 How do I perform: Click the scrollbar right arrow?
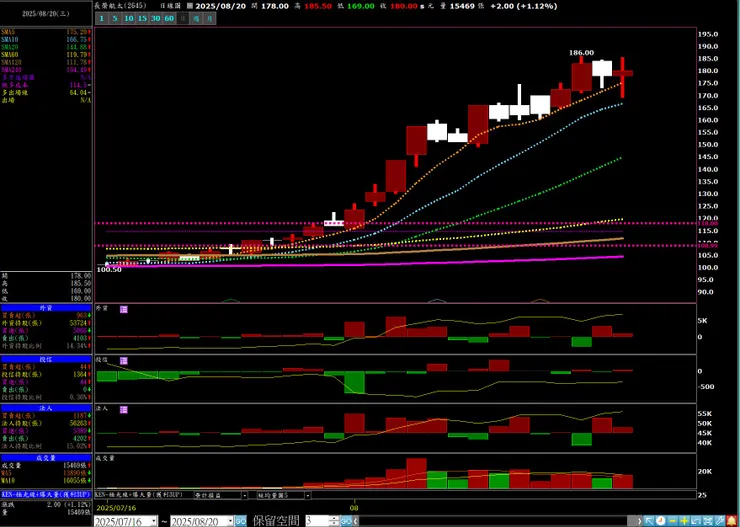[640, 521]
